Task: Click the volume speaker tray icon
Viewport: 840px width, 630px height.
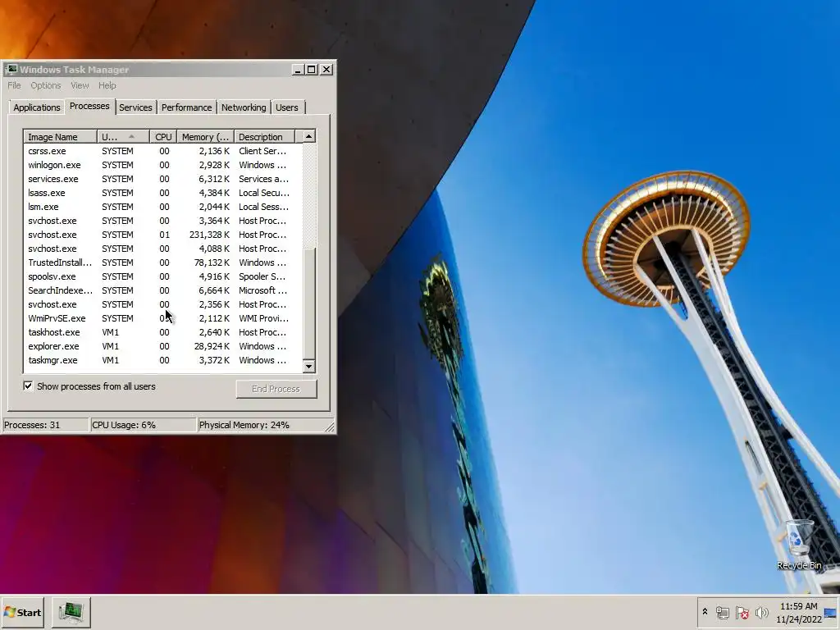Action: pos(761,612)
